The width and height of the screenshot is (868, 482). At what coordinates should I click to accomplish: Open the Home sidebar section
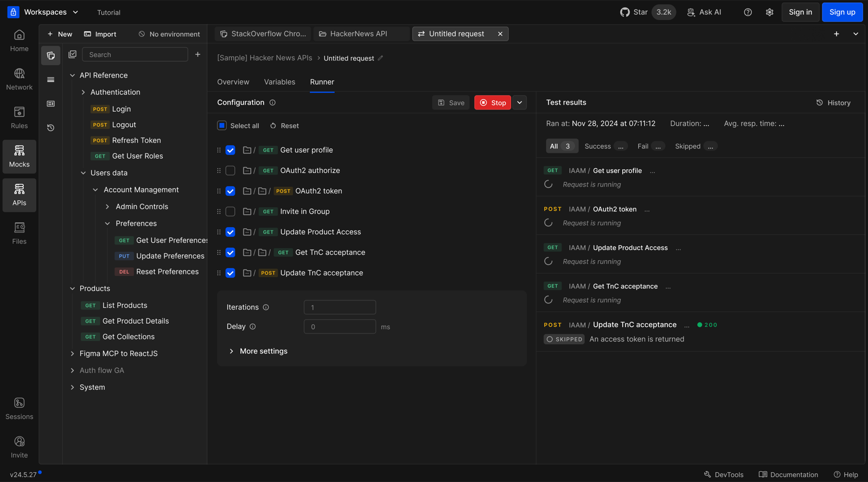click(19, 41)
